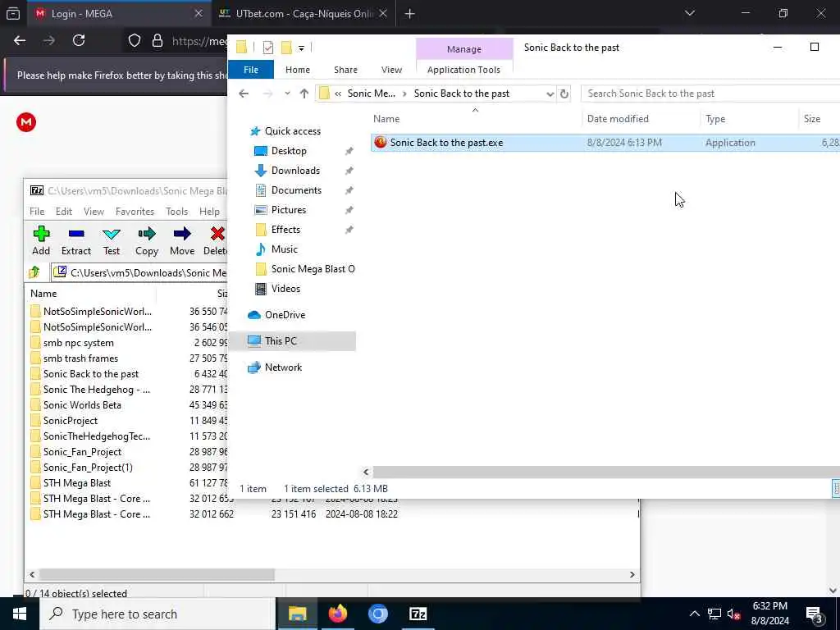Click Explorer back navigation arrow
This screenshot has width=840, height=630.
244,94
